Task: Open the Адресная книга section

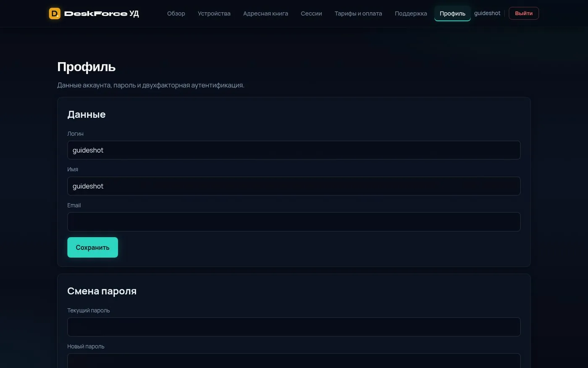Action: tap(265, 13)
